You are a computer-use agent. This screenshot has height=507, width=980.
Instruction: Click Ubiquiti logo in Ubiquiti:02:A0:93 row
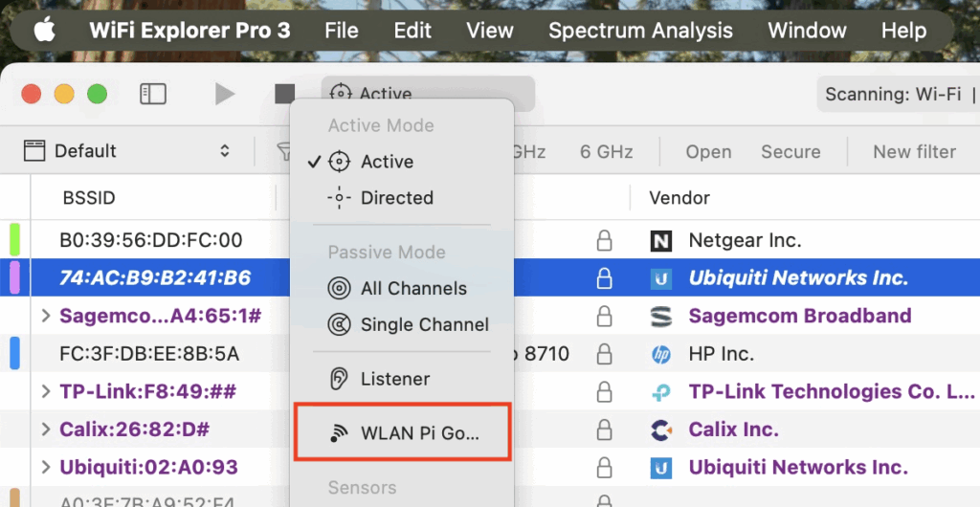coord(660,468)
